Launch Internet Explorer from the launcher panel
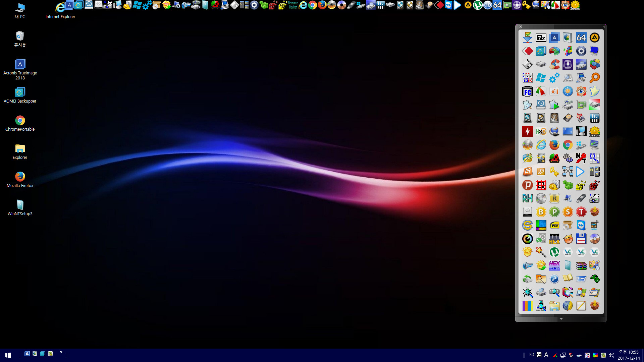Viewport: 644px width, 362px height. (x=541, y=145)
